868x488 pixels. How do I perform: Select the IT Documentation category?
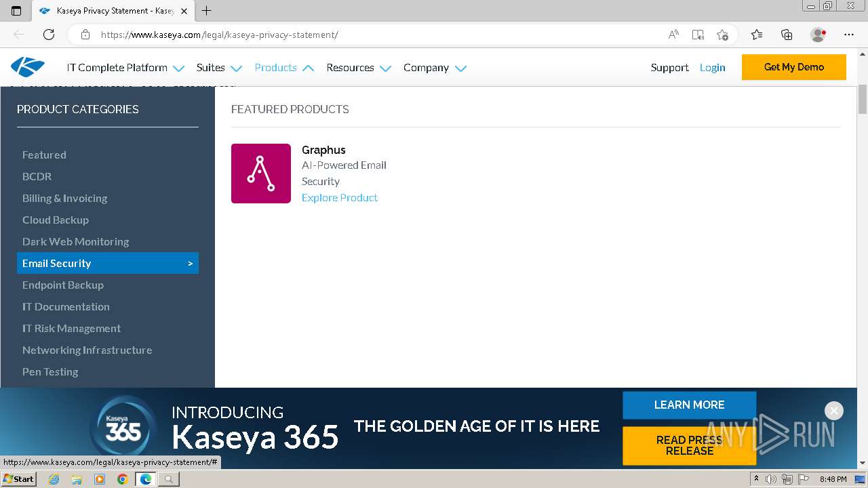tap(107, 306)
